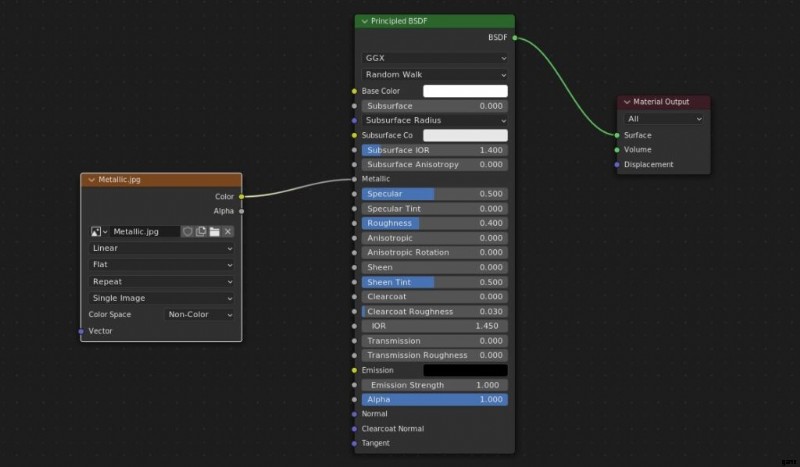This screenshot has height=467, width=800.
Task: Open the GGX distribution dropdown
Action: tap(435, 58)
